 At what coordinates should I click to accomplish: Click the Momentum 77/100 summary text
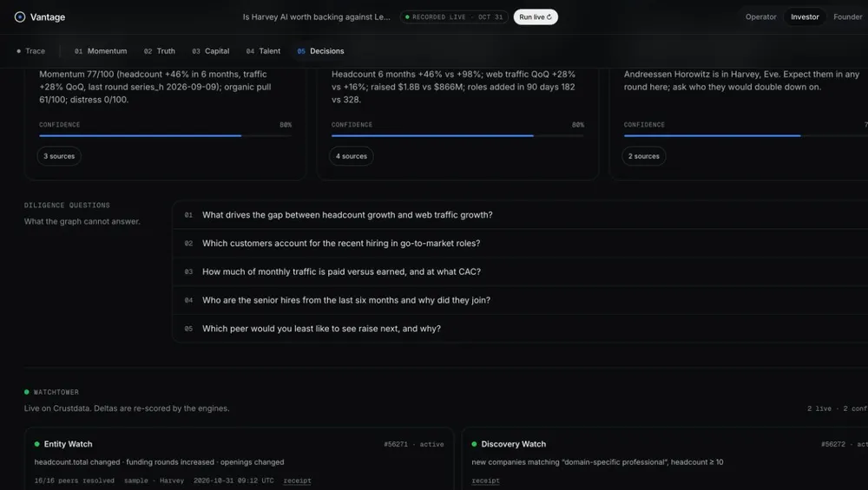tap(155, 87)
